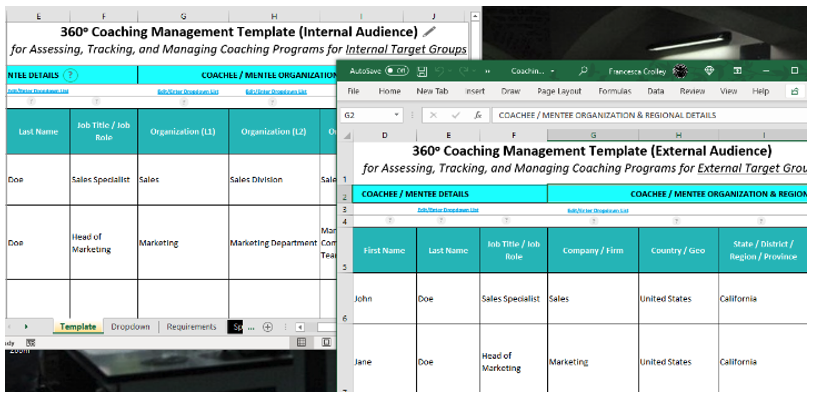Click the help question mark beside NTEE DETAILS
Viewport: 815px width, 396px height.
coord(70,75)
